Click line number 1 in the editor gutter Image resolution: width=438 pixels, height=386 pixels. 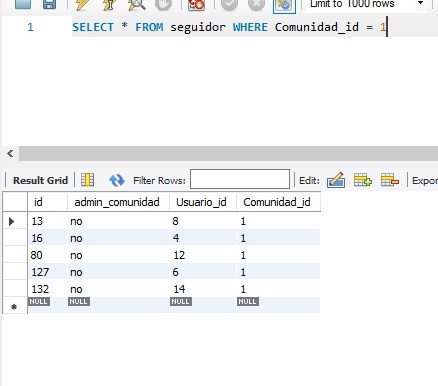30,27
